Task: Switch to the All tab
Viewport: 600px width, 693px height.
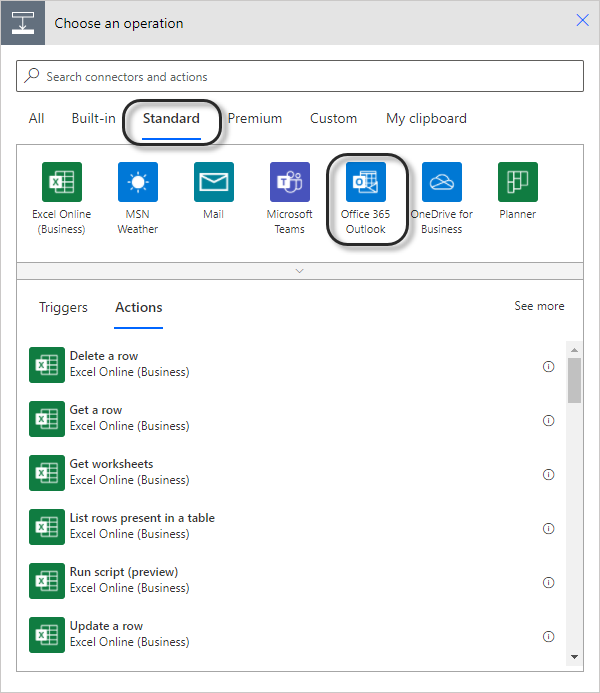Action: coord(36,118)
